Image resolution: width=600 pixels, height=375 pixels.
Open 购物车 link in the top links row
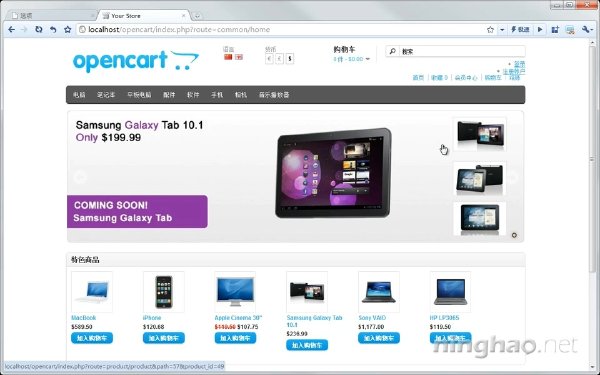[493, 78]
